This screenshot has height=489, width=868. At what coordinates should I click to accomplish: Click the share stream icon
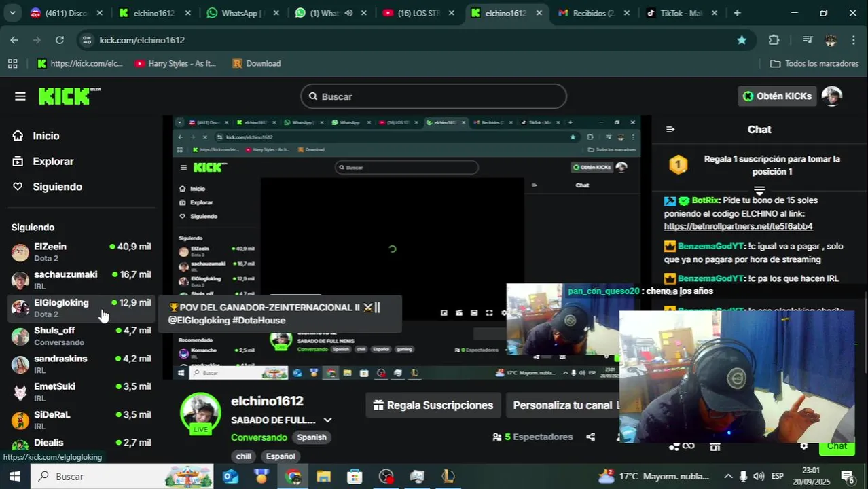(x=590, y=437)
